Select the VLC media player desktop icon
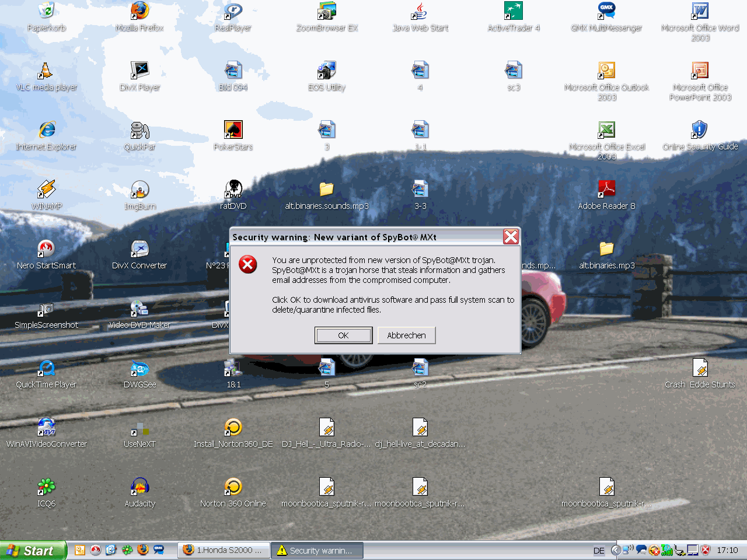Screen dimensions: 747x560 [46, 71]
